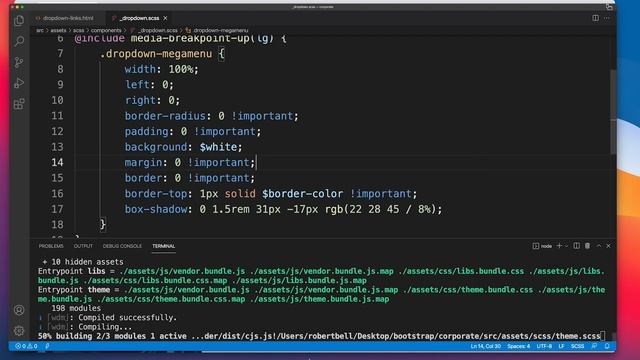Click 'padding' property on line 12
The image size is (640, 360).
pyautogui.click(x=147, y=131)
